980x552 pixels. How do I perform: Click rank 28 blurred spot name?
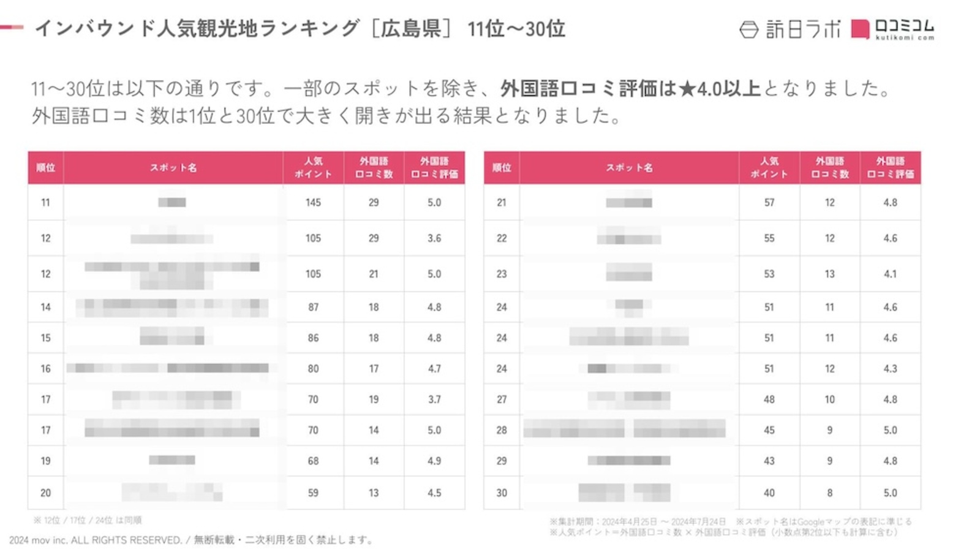[x=625, y=428]
